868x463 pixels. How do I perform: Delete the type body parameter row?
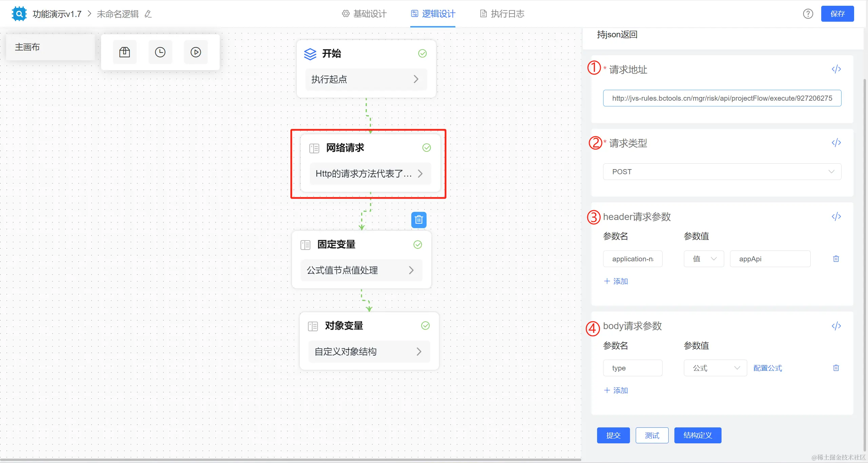pyautogui.click(x=836, y=368)
